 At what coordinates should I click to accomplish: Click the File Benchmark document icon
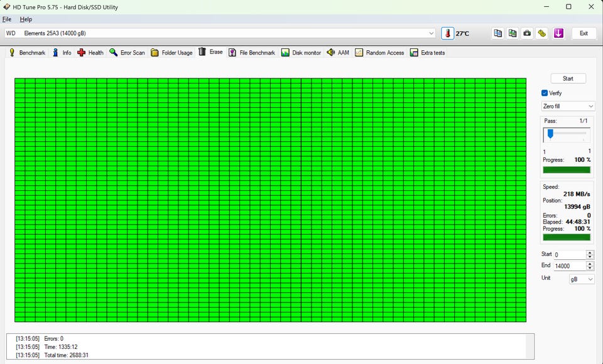232,53
